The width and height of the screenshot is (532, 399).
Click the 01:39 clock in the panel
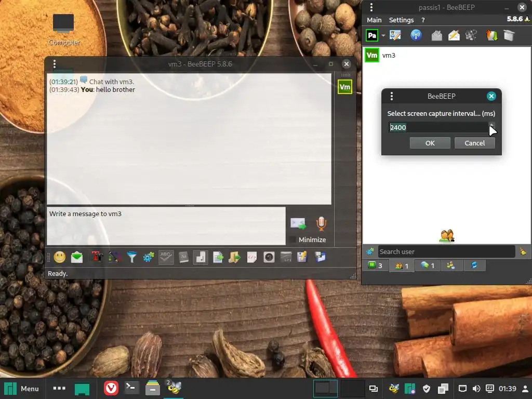[x=507, y=389]
